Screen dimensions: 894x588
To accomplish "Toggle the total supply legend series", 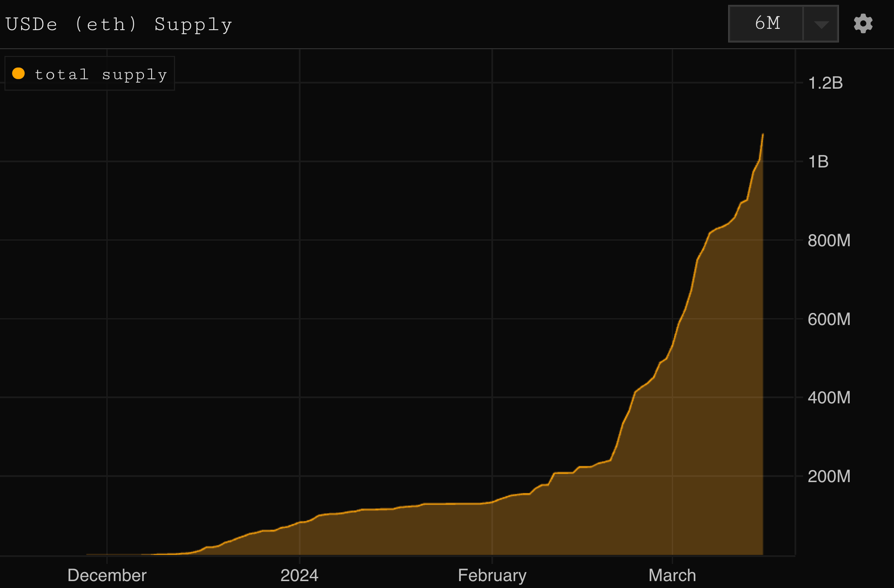I will pos(90,74).
